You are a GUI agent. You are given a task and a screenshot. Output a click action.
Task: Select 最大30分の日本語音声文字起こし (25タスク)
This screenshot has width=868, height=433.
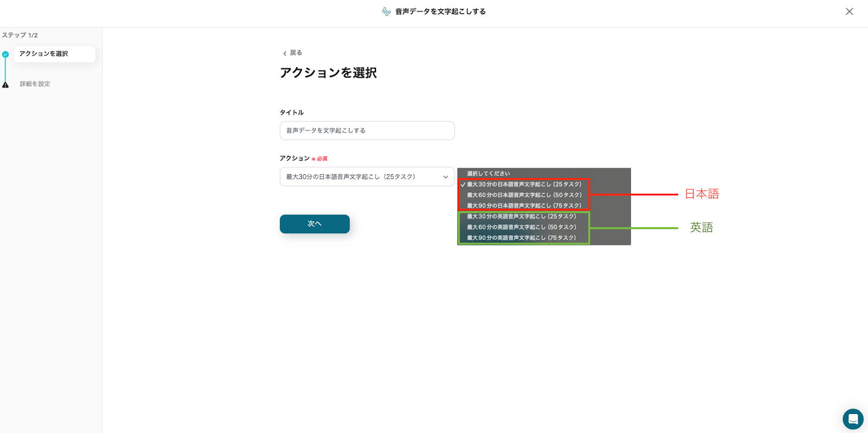pos(524,184)
